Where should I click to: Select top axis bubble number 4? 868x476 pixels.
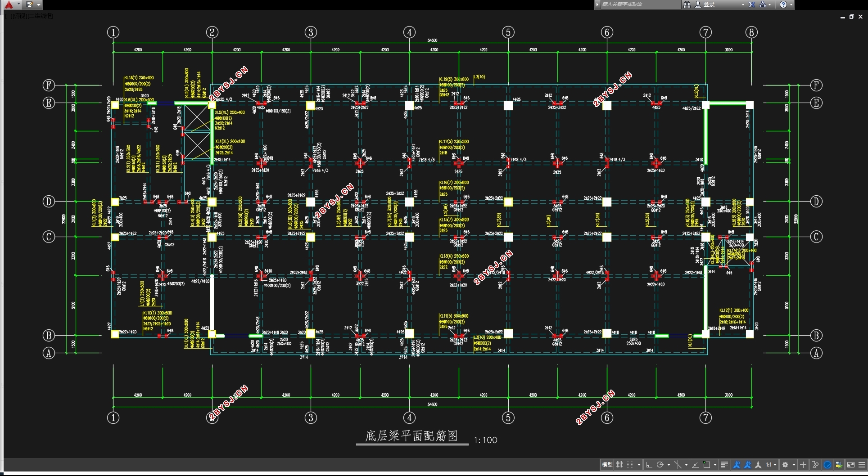point(409,32)
